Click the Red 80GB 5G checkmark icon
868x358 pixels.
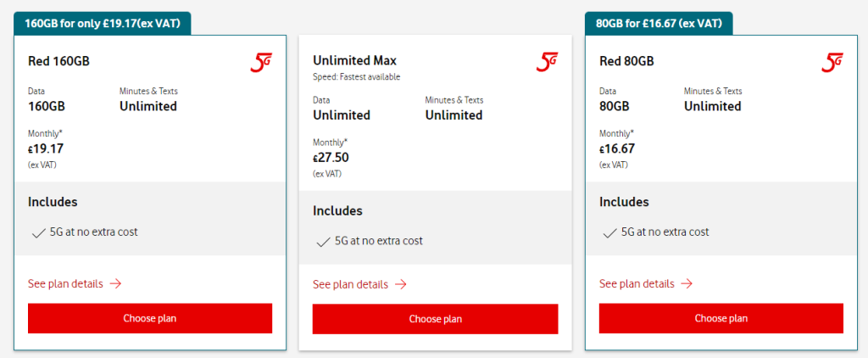coord(609,232)
